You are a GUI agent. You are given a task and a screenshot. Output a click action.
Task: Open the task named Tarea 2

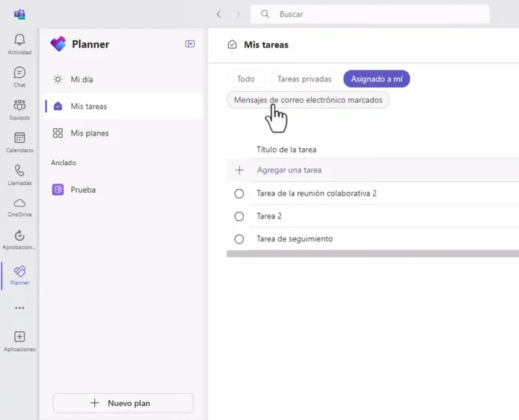269,216
